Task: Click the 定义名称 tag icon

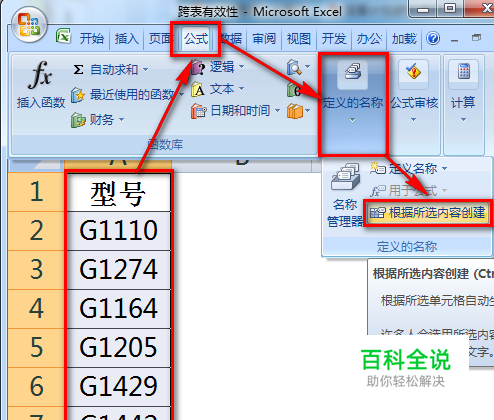Action: tap(378, 169)
